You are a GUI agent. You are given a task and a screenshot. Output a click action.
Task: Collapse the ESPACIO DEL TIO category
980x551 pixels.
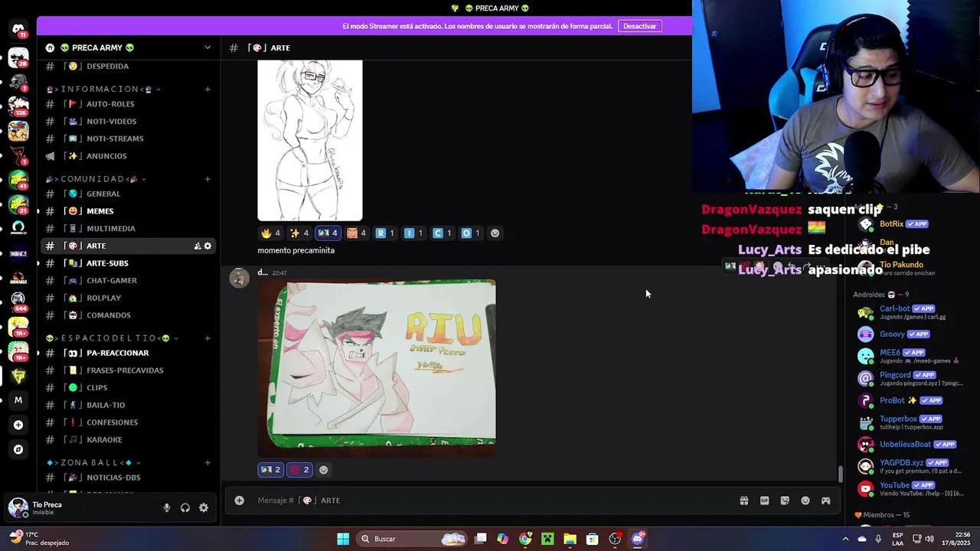coord(112,338)
